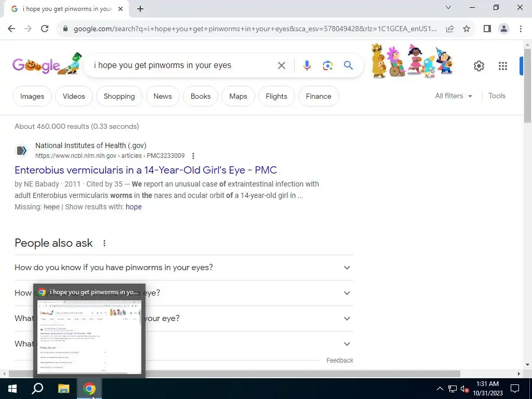The width and height of the screenshot is (532, 399).
Task: Expand third question ending 'your eye?'
Action: pos(183,318)
